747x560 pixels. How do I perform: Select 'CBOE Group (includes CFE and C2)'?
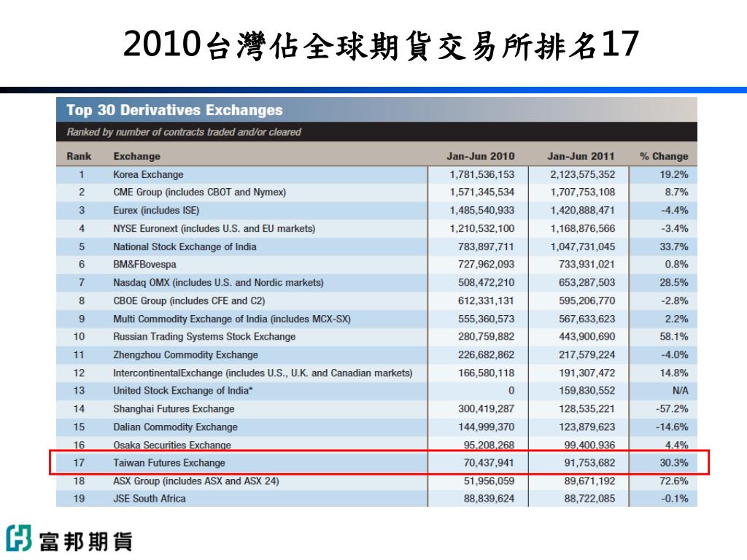pyautogui.click(x=189, y=300)
